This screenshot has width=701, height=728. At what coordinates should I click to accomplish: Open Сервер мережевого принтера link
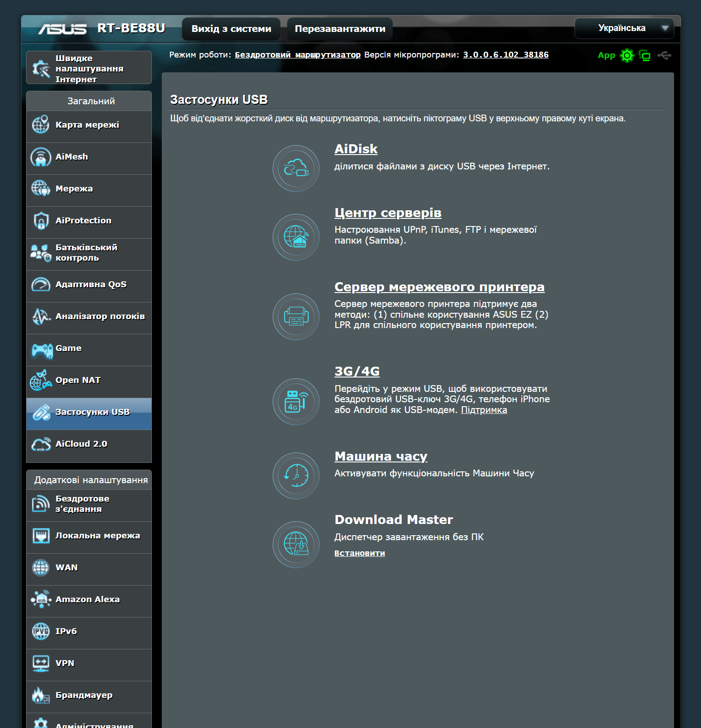(x=439, y=287)
